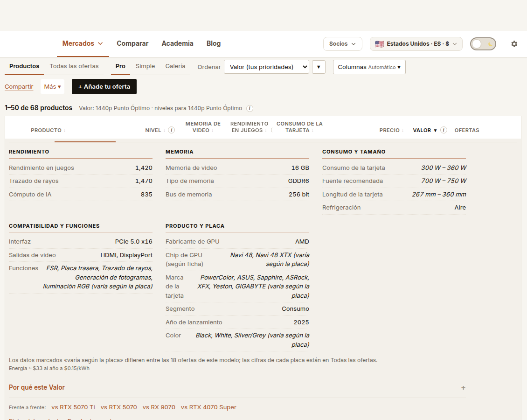Open the vs RTX 5070 comparison link

click(x=118, y=407)
